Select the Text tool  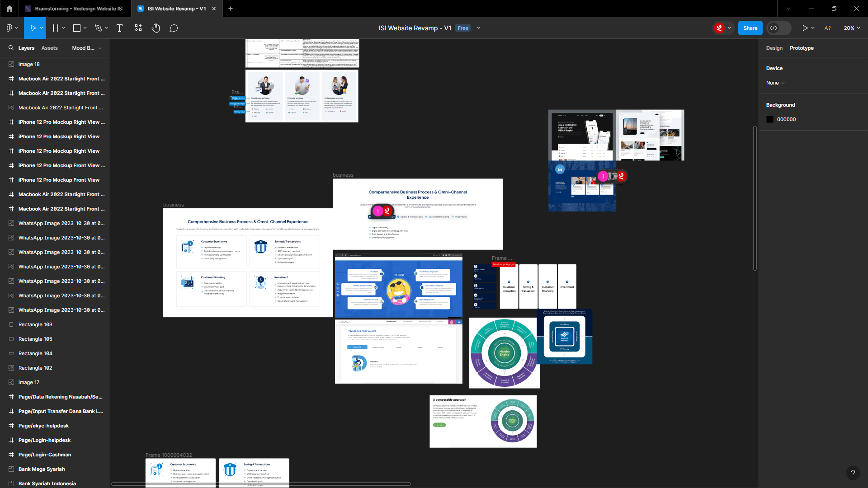pyautogui.click(x=119, y=28)
